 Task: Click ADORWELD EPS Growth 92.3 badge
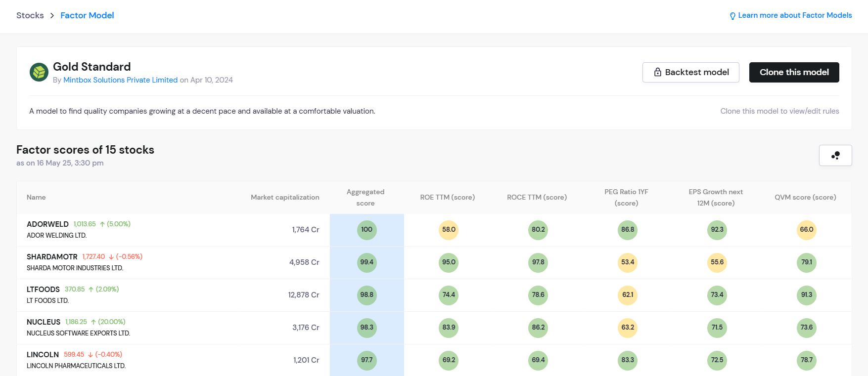click(x=717, y=230)
